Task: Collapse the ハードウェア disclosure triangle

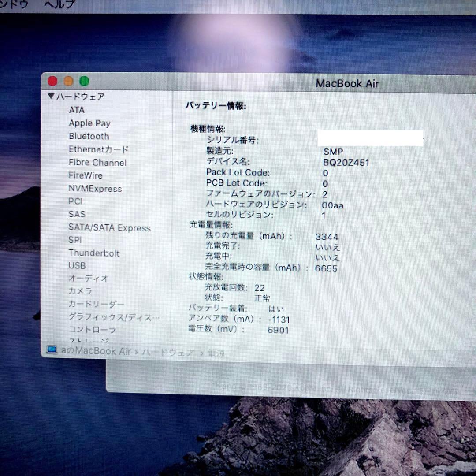Action: pos(51,97)
